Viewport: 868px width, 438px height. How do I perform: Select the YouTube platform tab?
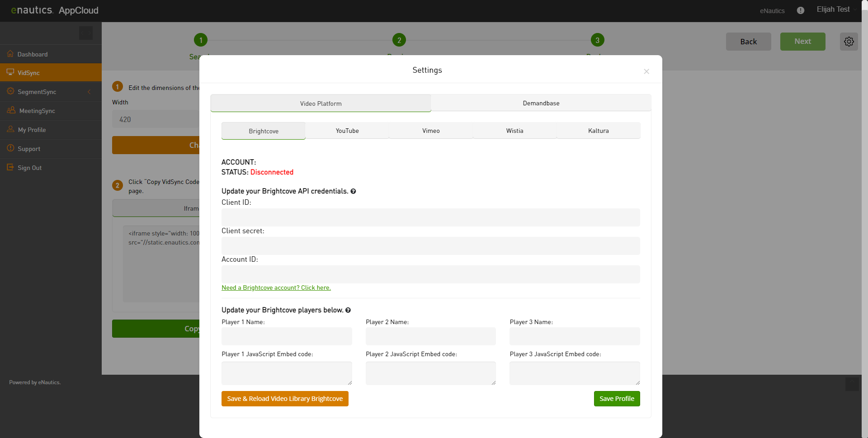[347, 131]
